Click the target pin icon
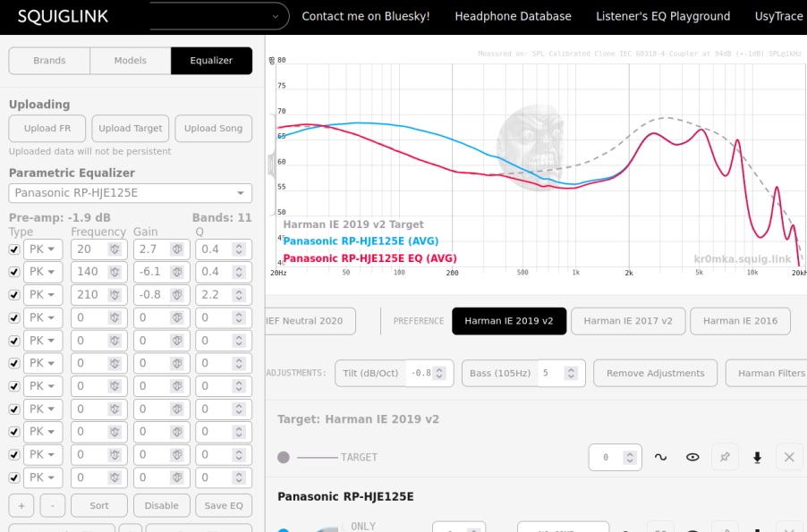Image resolution: width=807 pixels, height=532 pixels. [725, 457]
